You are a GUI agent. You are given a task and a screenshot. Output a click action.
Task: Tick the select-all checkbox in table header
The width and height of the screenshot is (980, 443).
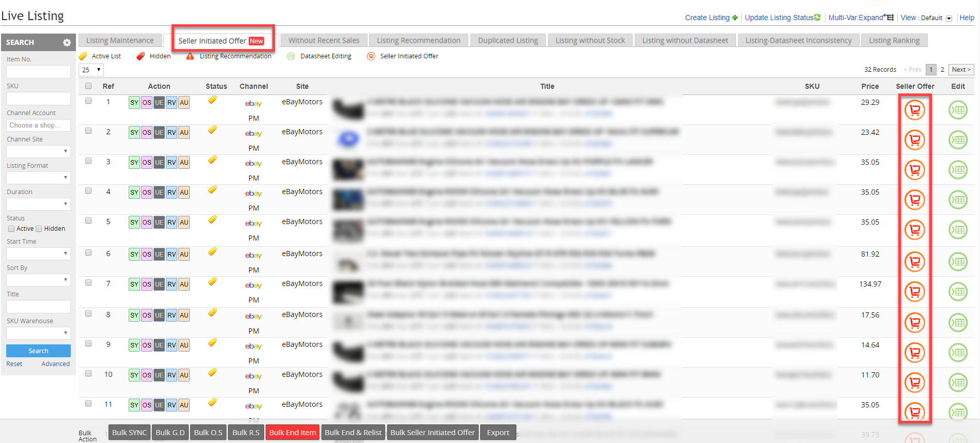pos(88,86)
